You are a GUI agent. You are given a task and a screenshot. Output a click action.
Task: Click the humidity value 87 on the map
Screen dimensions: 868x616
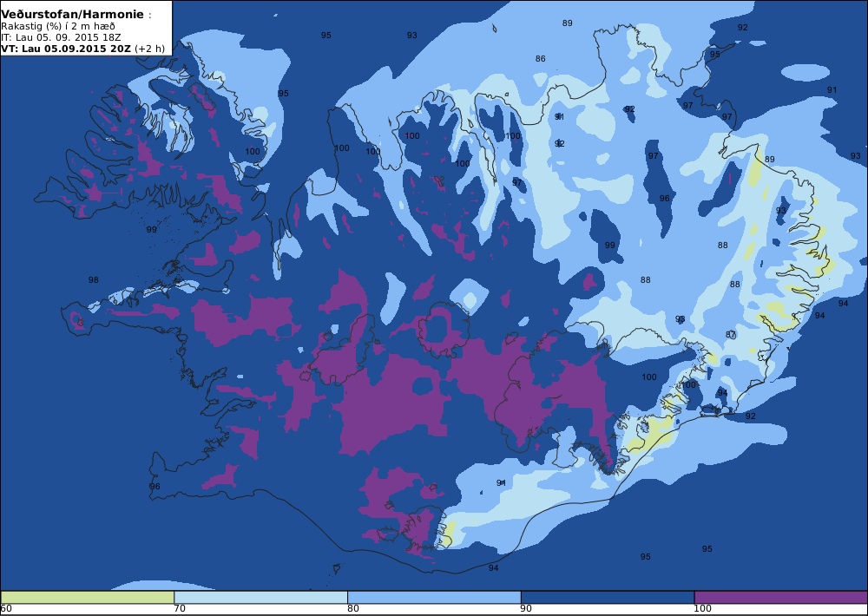click(x=731, y=334)
